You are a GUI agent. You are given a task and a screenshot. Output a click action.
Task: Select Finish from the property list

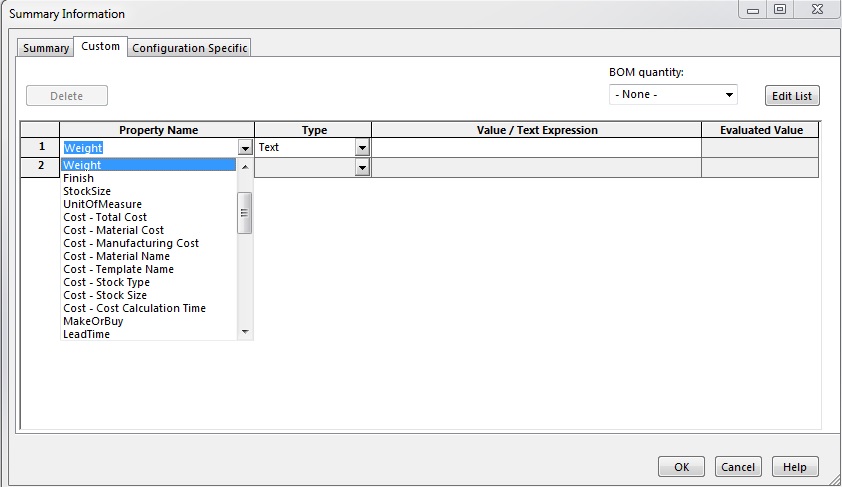[79, 178]
